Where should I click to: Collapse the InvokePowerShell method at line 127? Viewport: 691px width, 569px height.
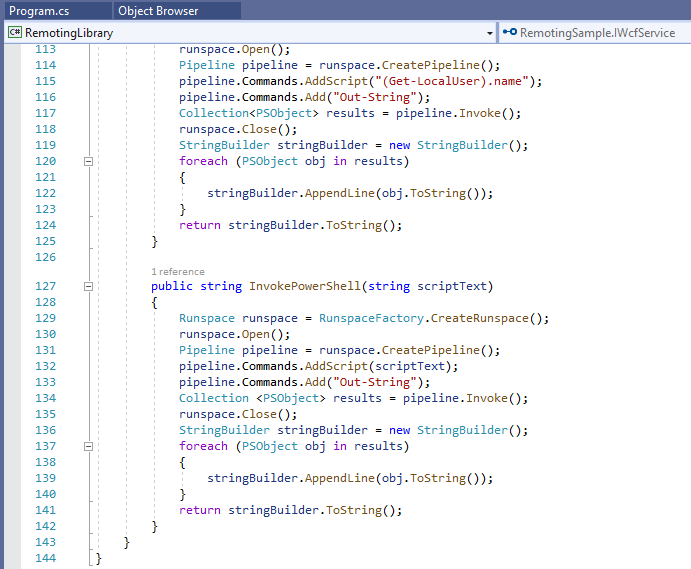(x=89, y=286)
